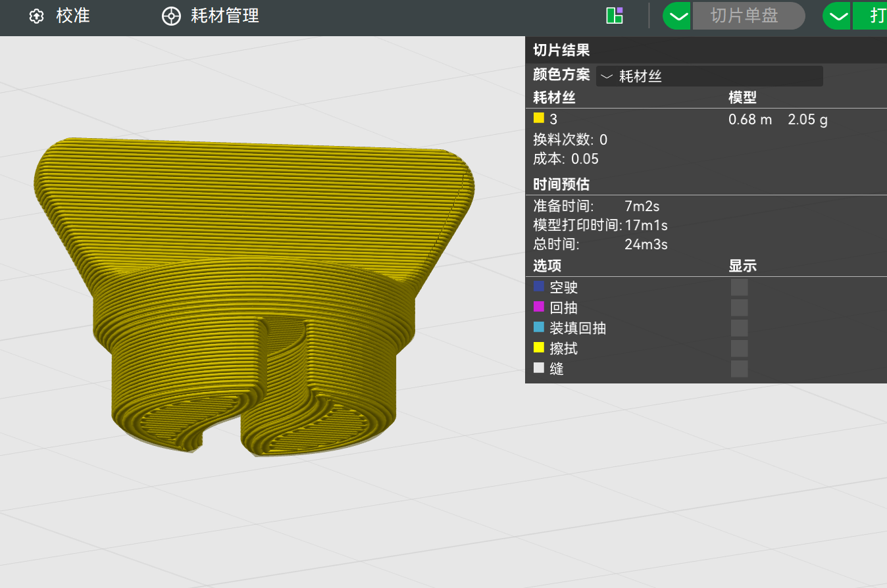Viewport: 887px width, 588px height.
Task: Toggle display checkbox for 空驶 travel
Action: tap(739, 287)
